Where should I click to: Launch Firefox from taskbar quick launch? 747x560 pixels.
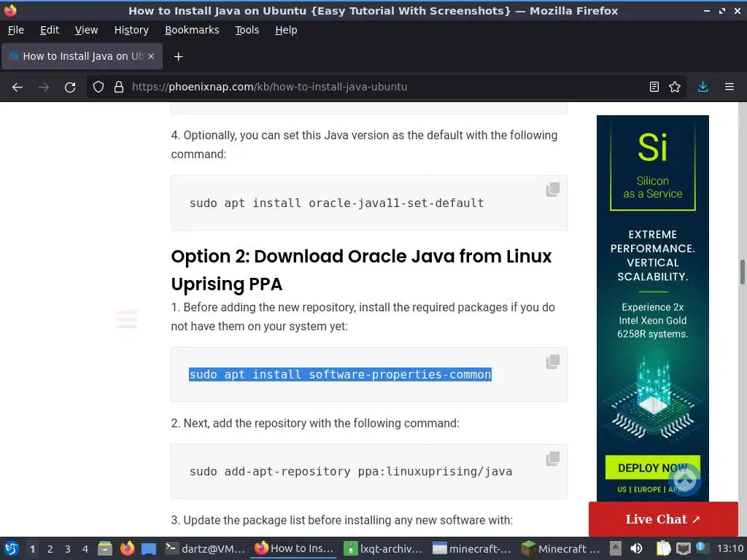(127, 548)
